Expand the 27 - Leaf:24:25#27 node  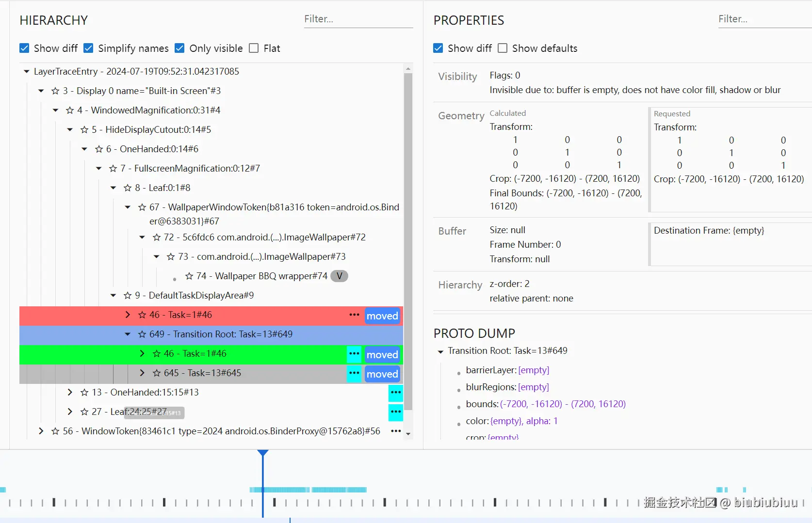tap(70, 412)
